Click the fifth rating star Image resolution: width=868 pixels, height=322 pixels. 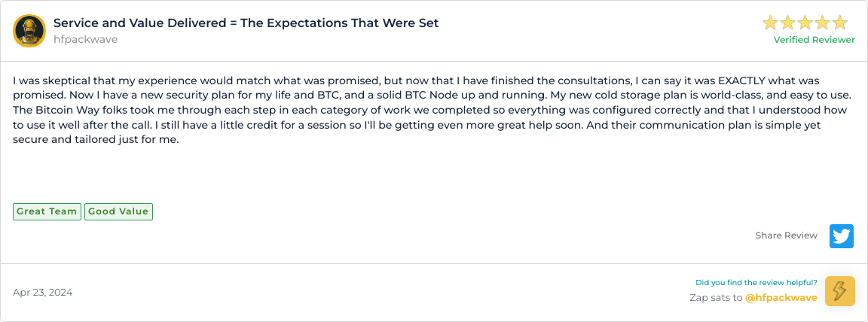[839, 23]
